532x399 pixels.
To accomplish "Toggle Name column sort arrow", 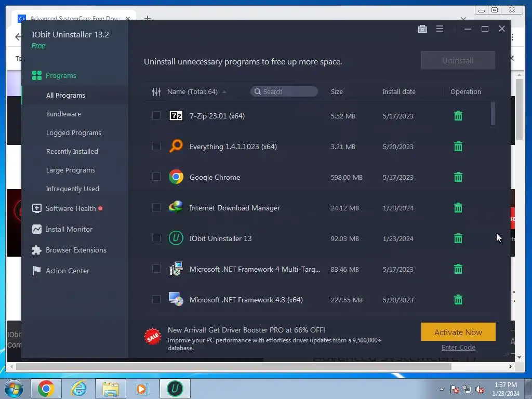I will (224, 92).
